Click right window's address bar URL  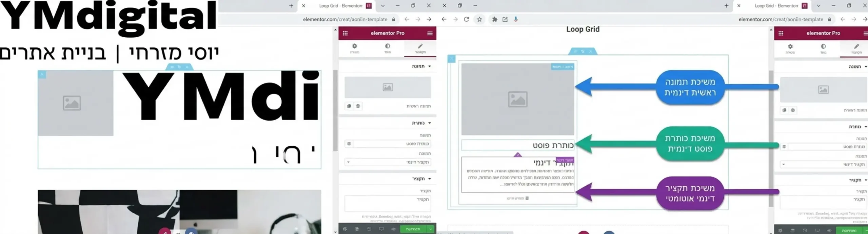781,19
